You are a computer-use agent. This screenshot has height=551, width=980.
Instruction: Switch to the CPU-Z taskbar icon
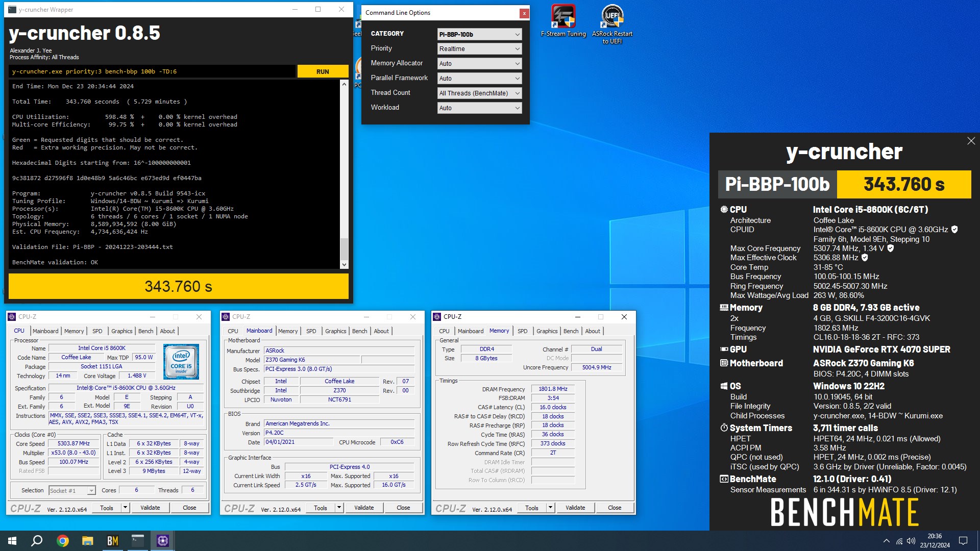pyautogui.click(x=163, y=541)
